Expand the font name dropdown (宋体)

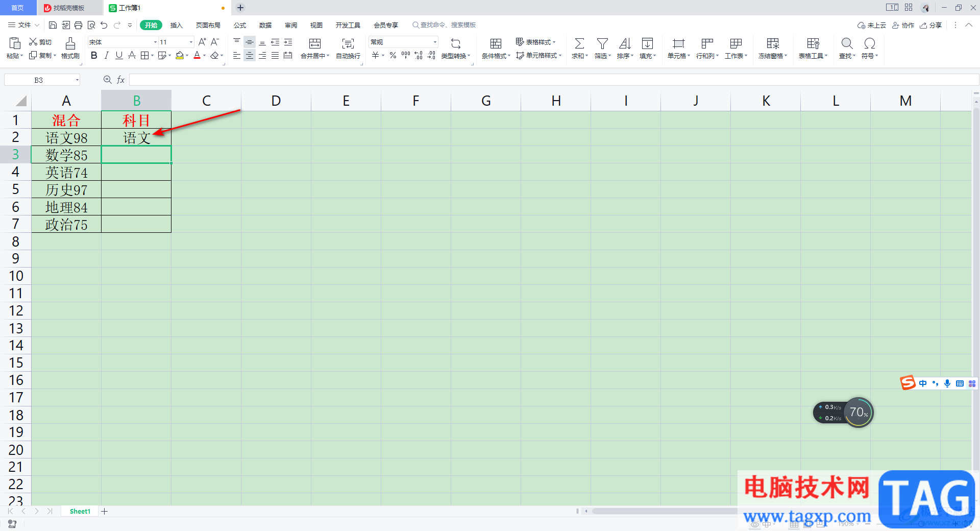click(155, 42)
